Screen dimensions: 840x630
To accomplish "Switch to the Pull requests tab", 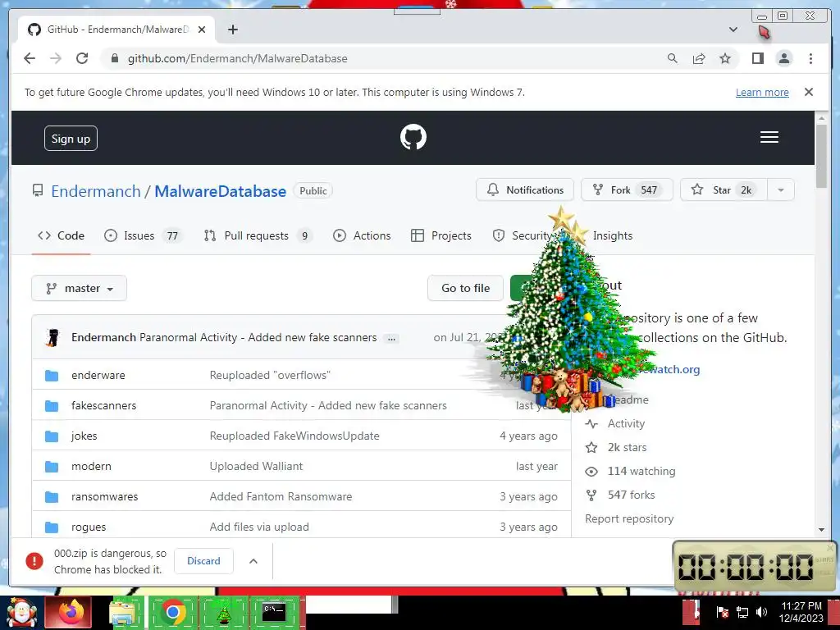I will click(x=258, y=235).
